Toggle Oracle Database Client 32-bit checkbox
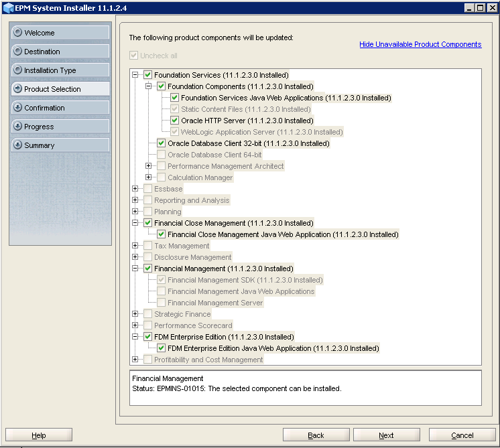This screenshot has height=448, width=500. click(161, 143)
